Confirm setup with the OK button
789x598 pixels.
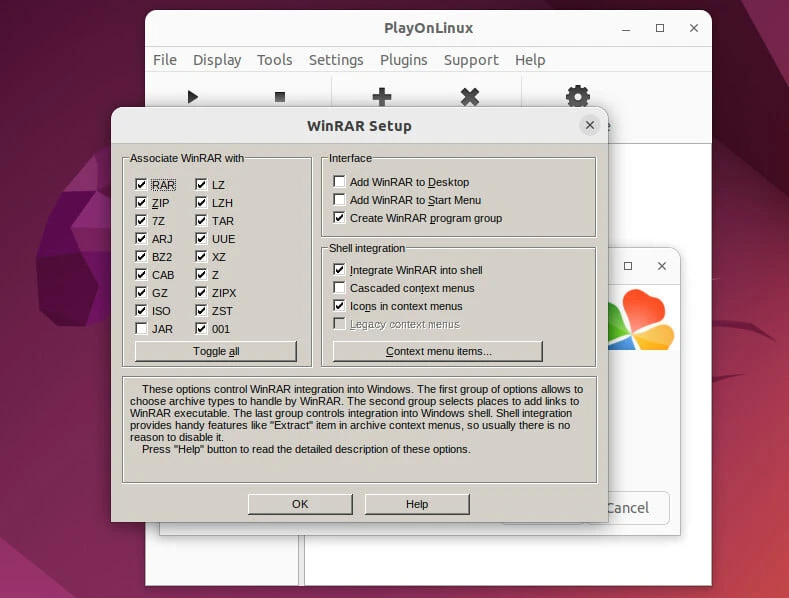[x=300, y=505]
